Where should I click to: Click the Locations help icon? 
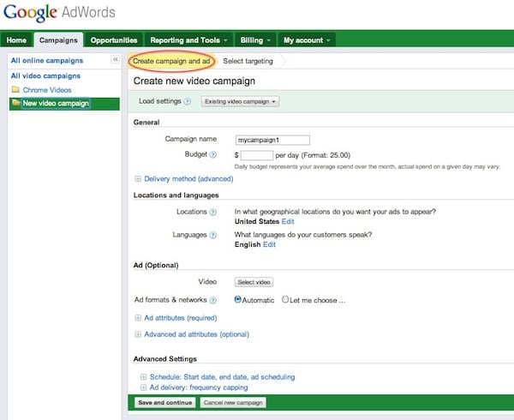[x=213, y=212]
